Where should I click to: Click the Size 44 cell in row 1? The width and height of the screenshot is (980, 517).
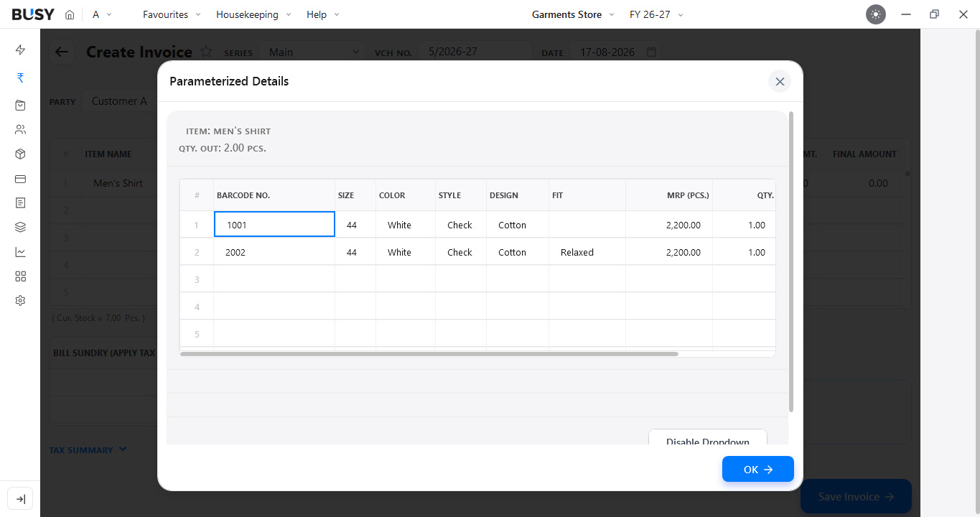pyautogui.click(x=355, y=225)
